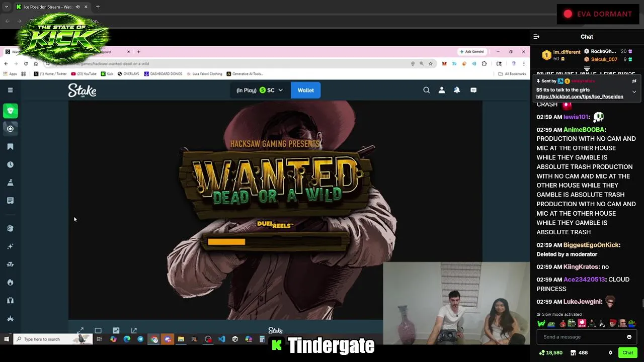
Task: Click the 18,580 channel points balance
Action: coord(550,353)
